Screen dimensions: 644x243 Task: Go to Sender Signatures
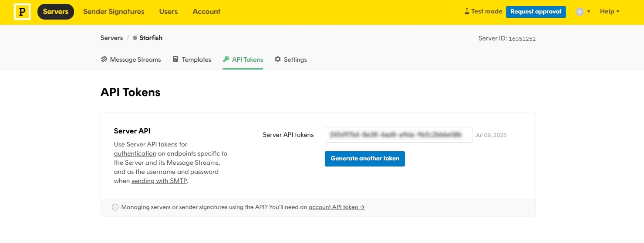[x=114, y=12]
